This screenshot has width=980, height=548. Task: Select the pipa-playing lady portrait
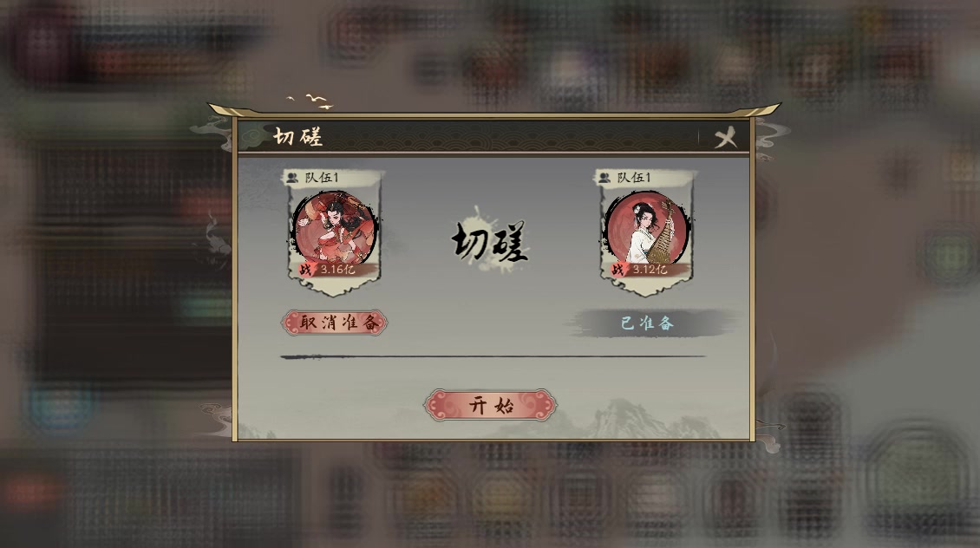coord(648,228)
